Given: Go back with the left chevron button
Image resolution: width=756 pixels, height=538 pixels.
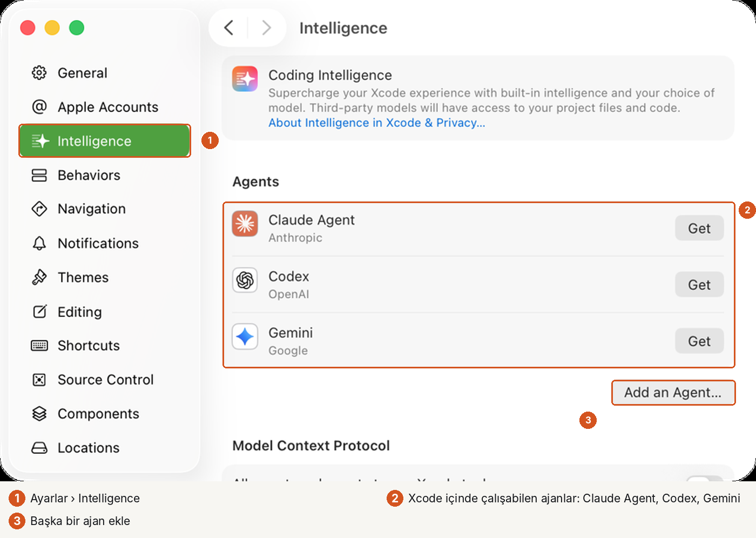Looking at the screenshot, I should click(x=229, y=28).
